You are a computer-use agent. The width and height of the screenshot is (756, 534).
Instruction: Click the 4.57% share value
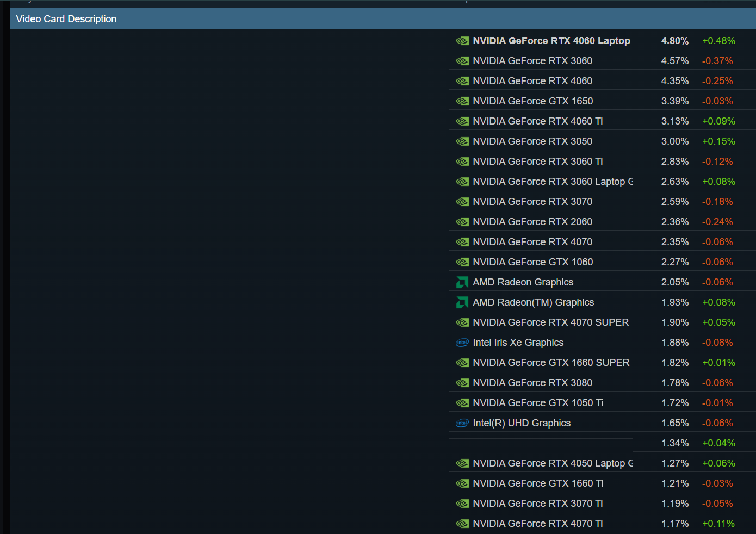[675, 61]
